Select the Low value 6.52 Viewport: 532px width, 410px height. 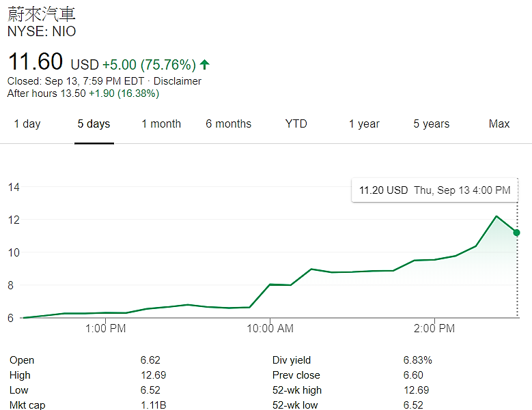150,390
